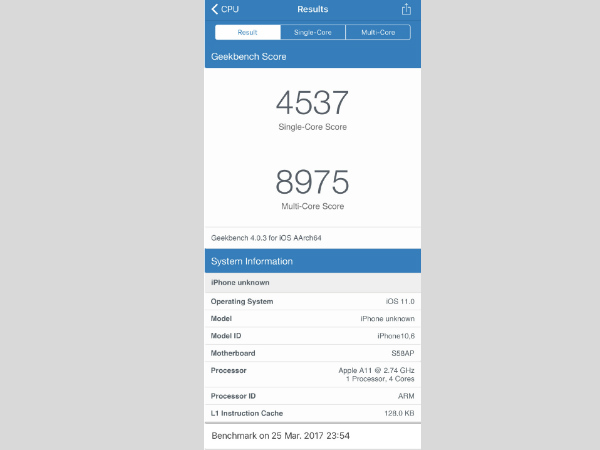Switch to the Multi-Core tab
The image size is (600, 450).
[x=378, y=32]
